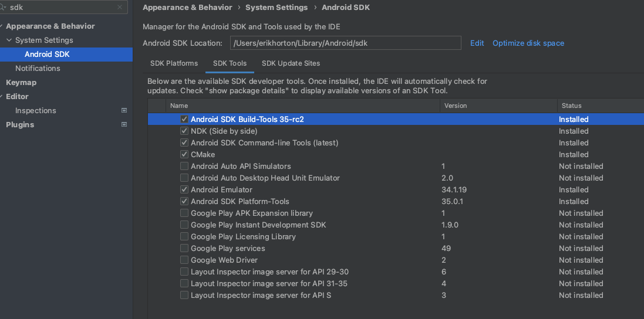Select the SDK Tools tab

[x=230, y=63]
